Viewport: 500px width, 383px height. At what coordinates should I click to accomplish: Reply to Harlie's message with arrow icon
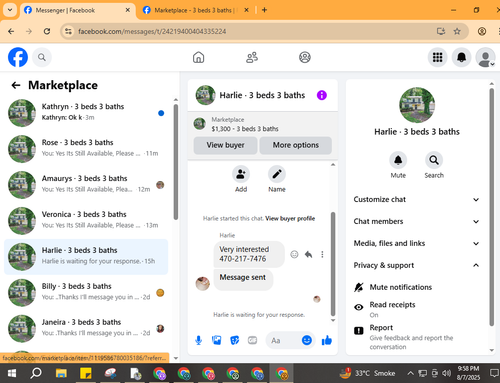click(x=308, y=254)
